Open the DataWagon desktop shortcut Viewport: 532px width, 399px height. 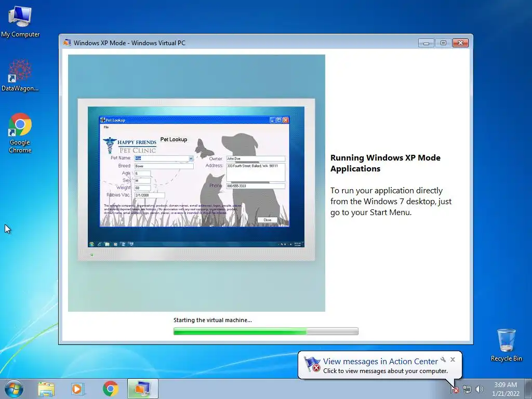click(x=20, y=75)
